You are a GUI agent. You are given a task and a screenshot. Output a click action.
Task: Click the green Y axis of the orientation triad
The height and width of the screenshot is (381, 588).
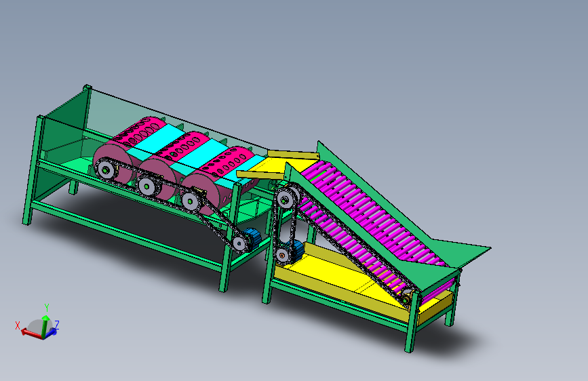tap(45, 326)
